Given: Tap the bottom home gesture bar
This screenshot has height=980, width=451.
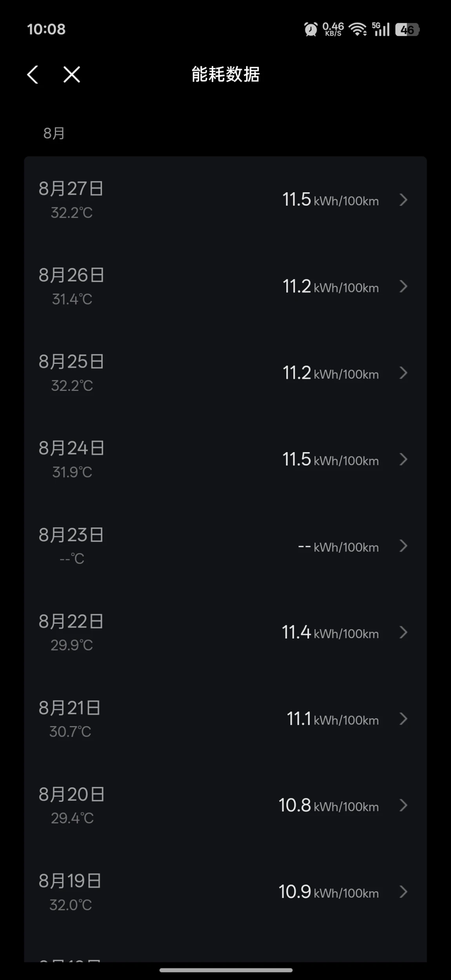Looking at the screenshot, I should [x=226, y=970].
